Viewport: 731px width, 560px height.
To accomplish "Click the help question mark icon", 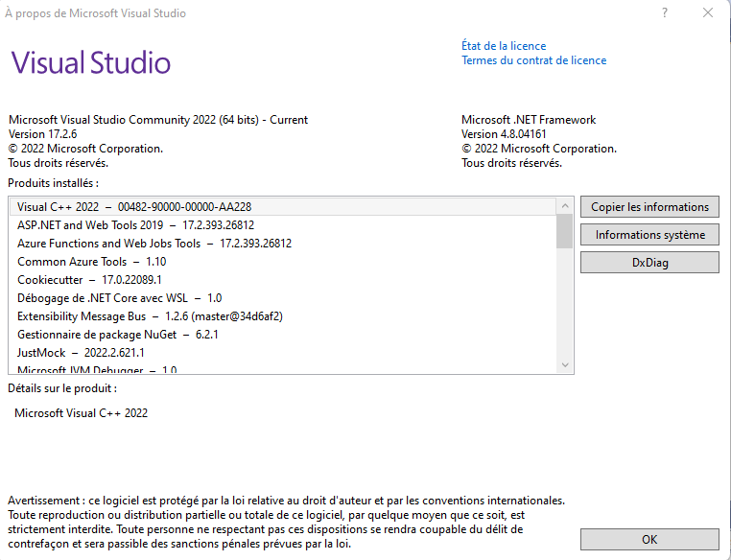I will 665,13.
